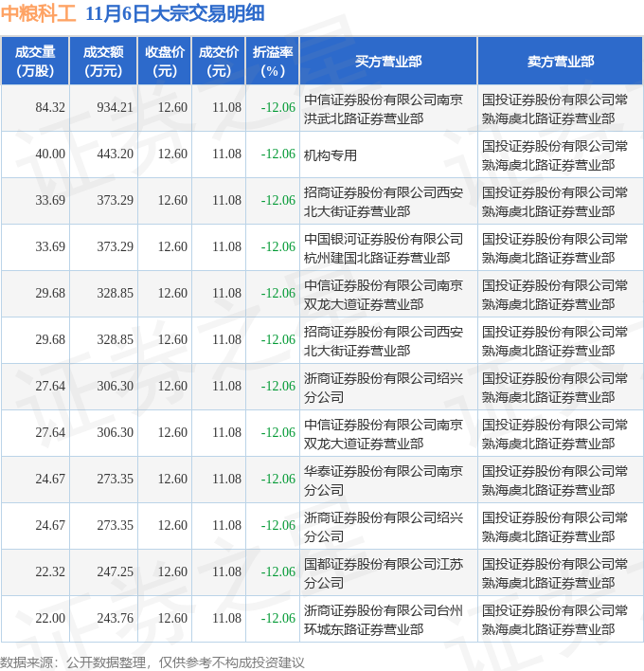Select the 收盘价(元) column header
Viewport: 644px width, 671px height.
click(165, 62)
